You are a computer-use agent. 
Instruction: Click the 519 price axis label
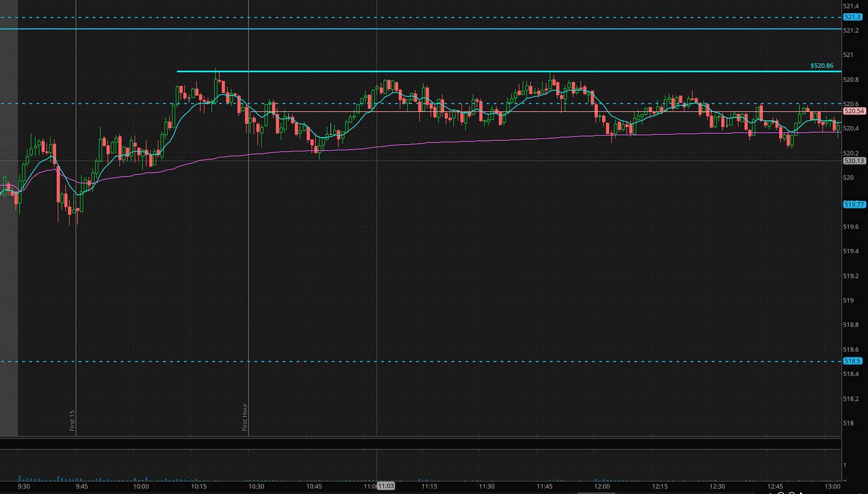click(850, 300)
